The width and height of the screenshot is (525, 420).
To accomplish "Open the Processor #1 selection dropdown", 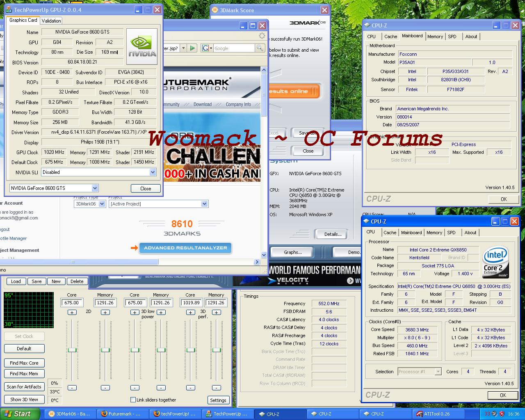I will [438, 372].
